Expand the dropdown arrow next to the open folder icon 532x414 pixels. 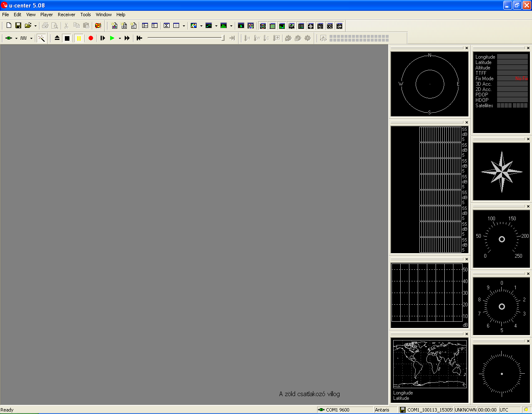pos(35,26)
